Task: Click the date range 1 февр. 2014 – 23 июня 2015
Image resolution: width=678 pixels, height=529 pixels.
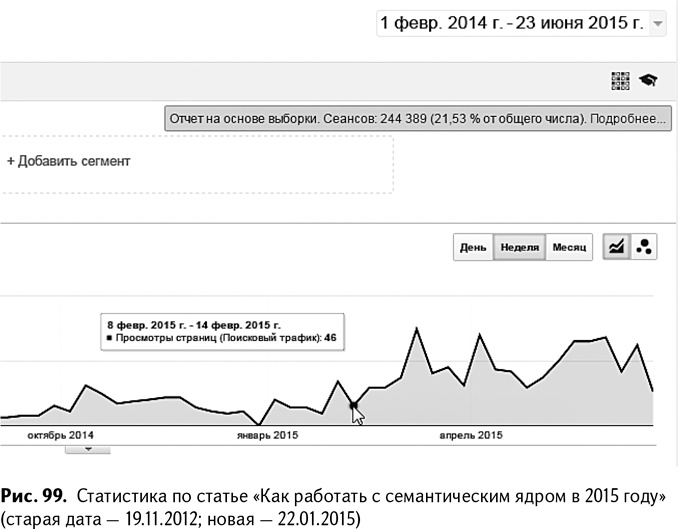Action: (510, 22)
